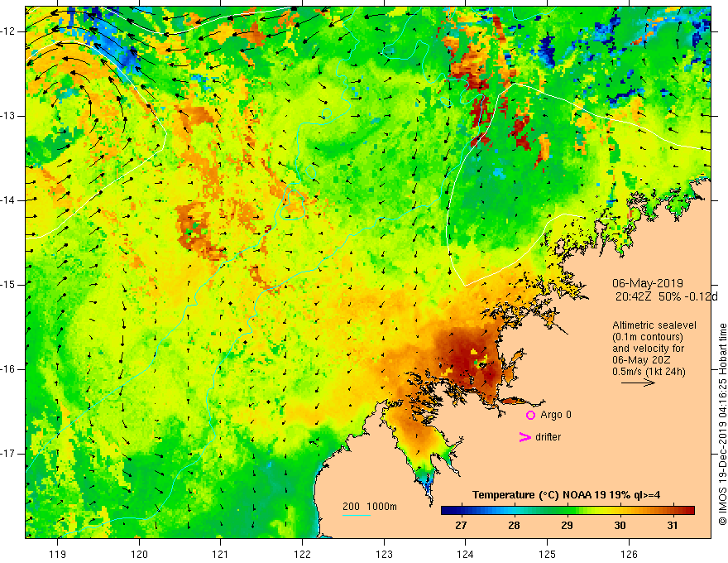Click the longitude axis label 125

[548, 554]
